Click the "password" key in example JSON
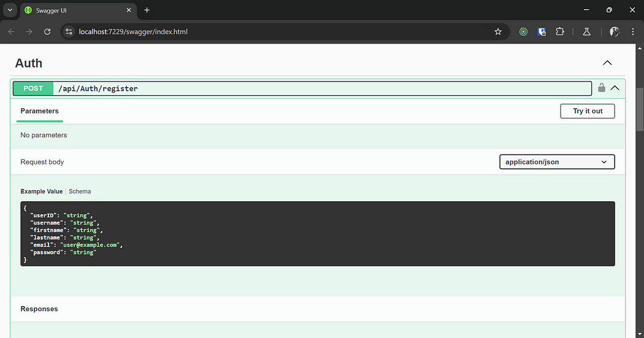The height and width of the screenshot is (338, 644). (x=47, y=252)
